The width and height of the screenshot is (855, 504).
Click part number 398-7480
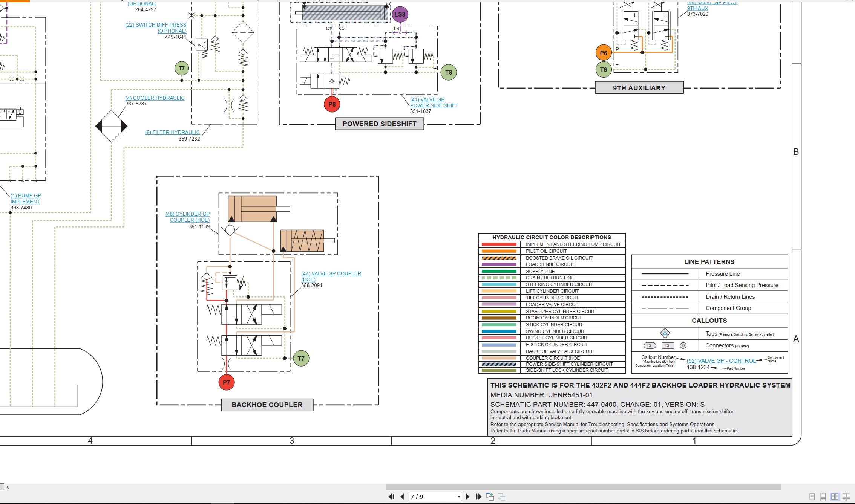tap(21, 208)
